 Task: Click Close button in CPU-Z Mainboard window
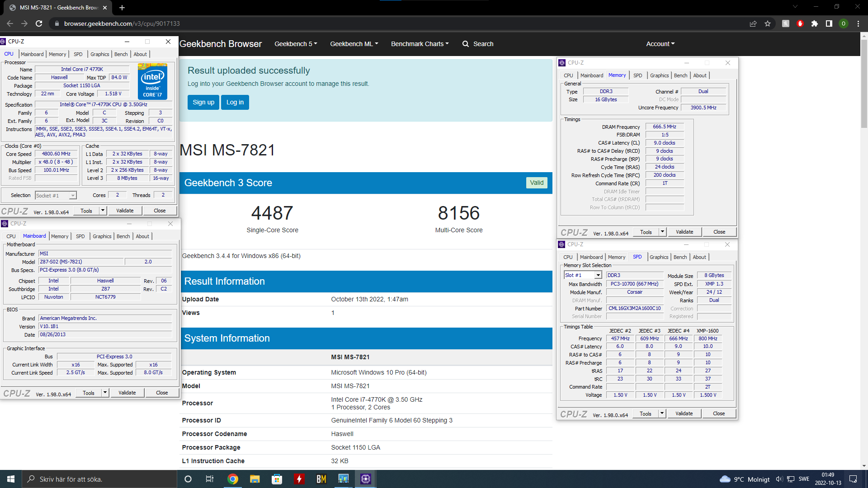162,393
